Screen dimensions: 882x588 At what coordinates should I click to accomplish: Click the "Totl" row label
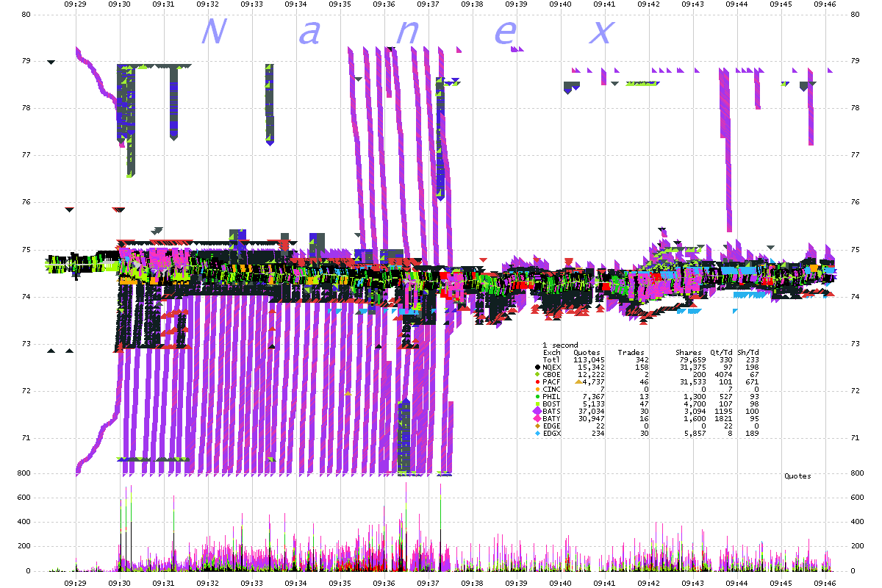(x=551, y=359)
